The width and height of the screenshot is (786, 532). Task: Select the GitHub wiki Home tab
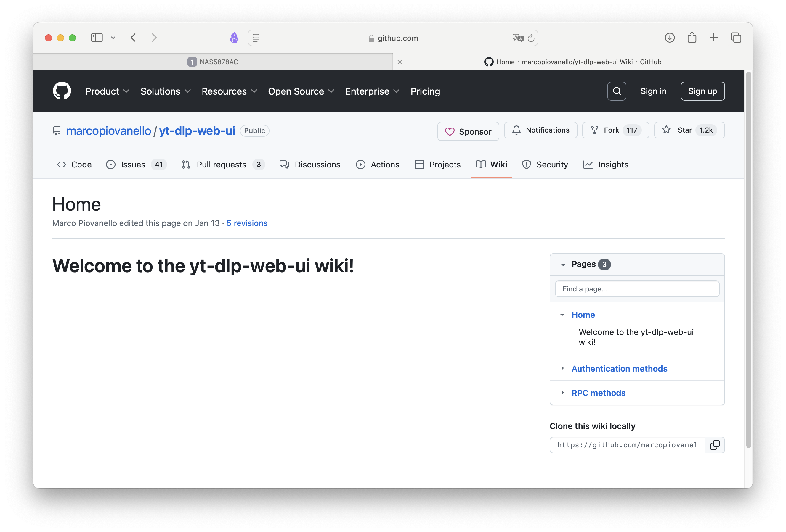(572, 62)
